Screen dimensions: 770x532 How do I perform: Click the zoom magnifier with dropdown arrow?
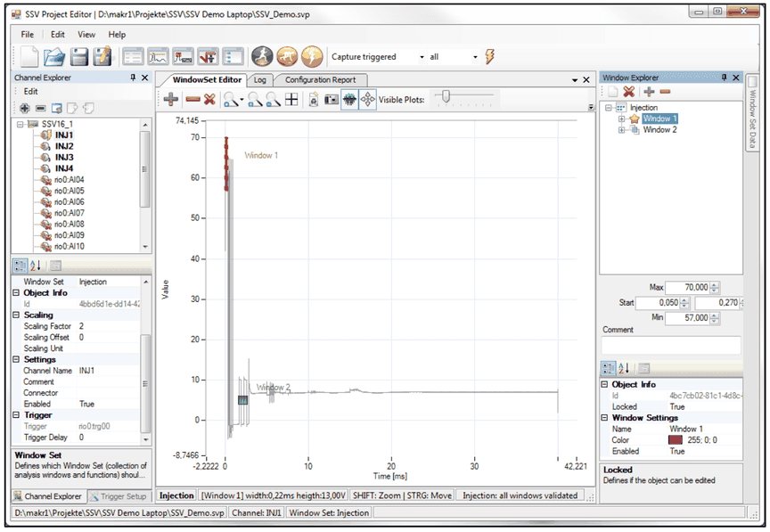(233, 99)
